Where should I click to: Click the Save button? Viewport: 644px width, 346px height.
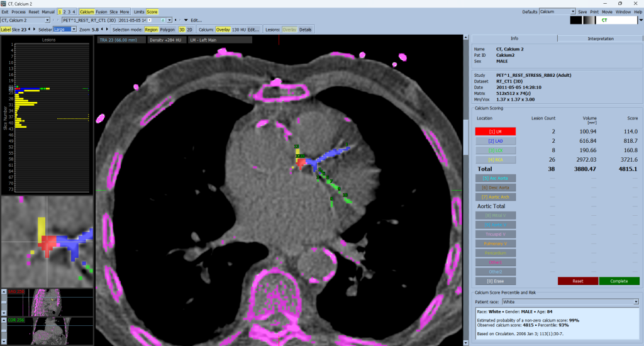[582, 12]
